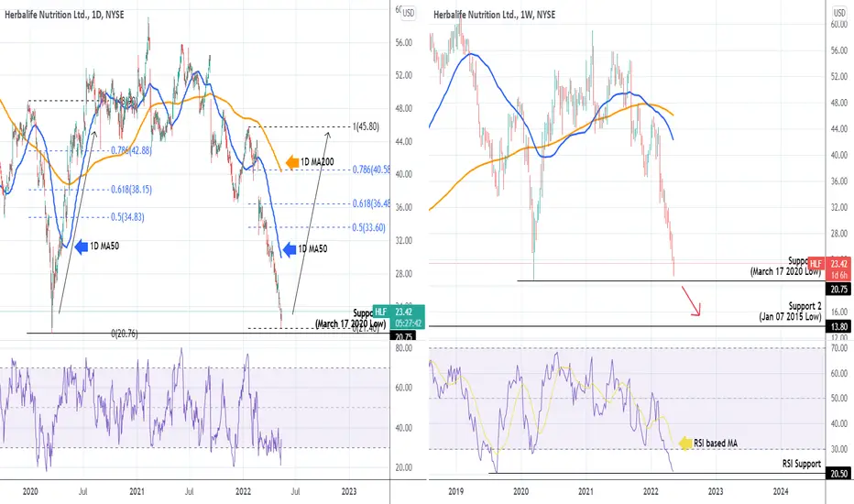Screen dimensions: 854x504
Task: Click the 1D MA200 text label
Action: (317, 162)
